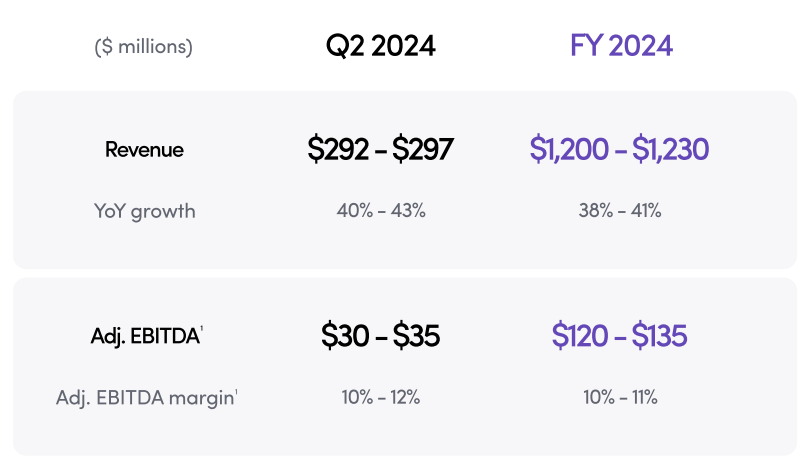Image resolution: width=805 pixels, height=459 pixels.
Task: Select the Adj. EBITDA margin label
Action: point(144,397)
